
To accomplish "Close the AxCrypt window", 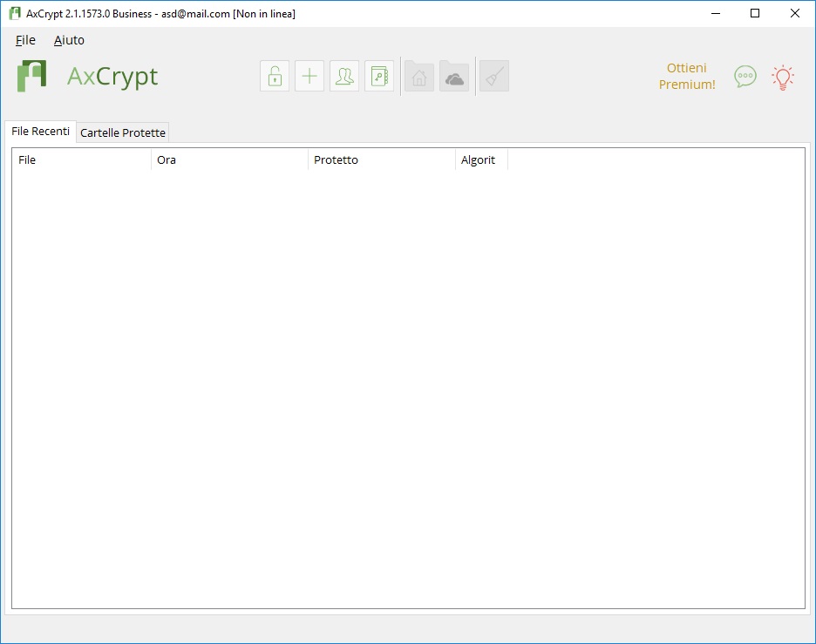I will [795, 14].
